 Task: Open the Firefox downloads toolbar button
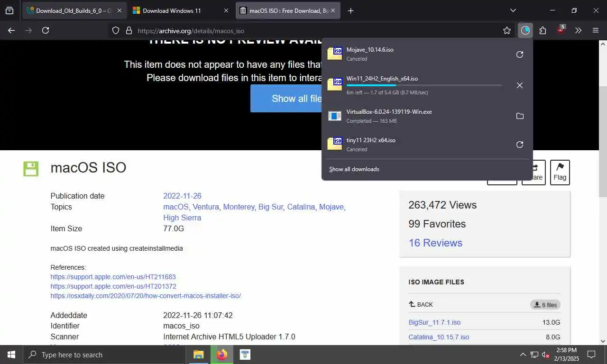[x=525, y=30]
